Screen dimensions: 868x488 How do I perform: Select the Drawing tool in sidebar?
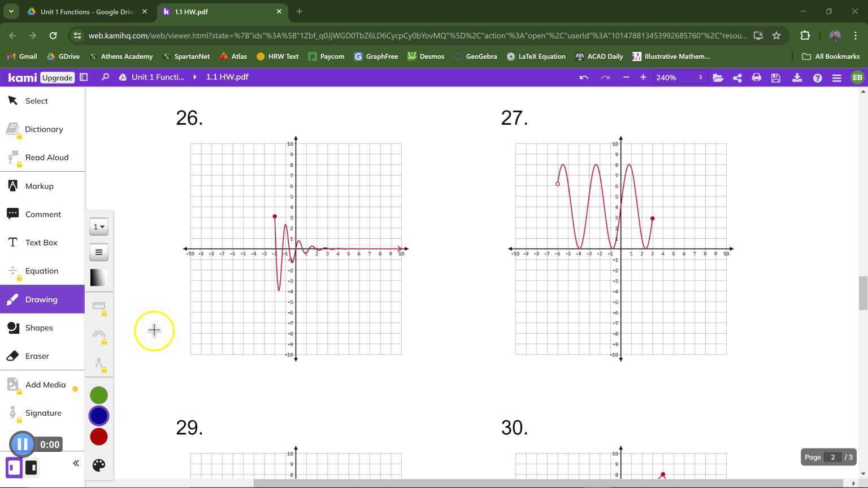pos(42,299)
